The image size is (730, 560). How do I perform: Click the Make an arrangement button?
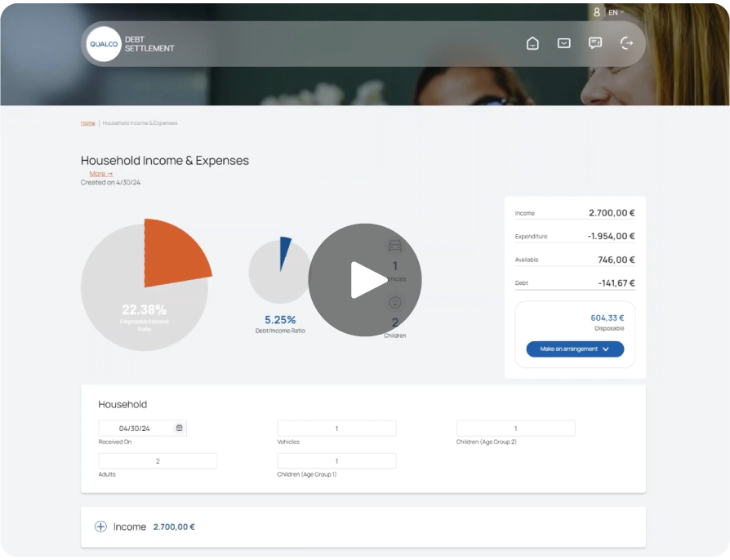[x=574, y=349]
